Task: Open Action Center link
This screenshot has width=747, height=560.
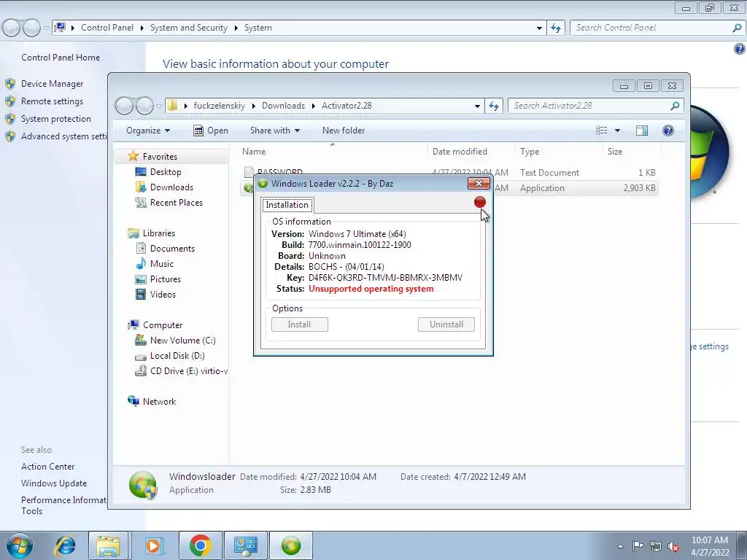Action: click(47, 467)
